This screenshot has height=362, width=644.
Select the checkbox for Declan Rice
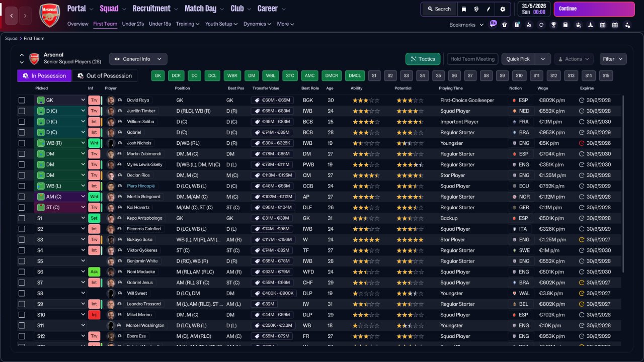click(x=22, y=175)
